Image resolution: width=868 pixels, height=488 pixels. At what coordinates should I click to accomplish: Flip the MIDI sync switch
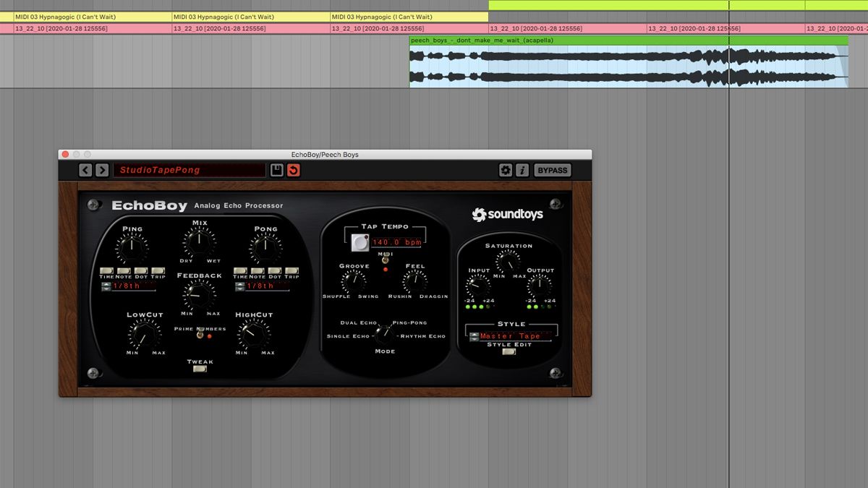click(385, 260)
